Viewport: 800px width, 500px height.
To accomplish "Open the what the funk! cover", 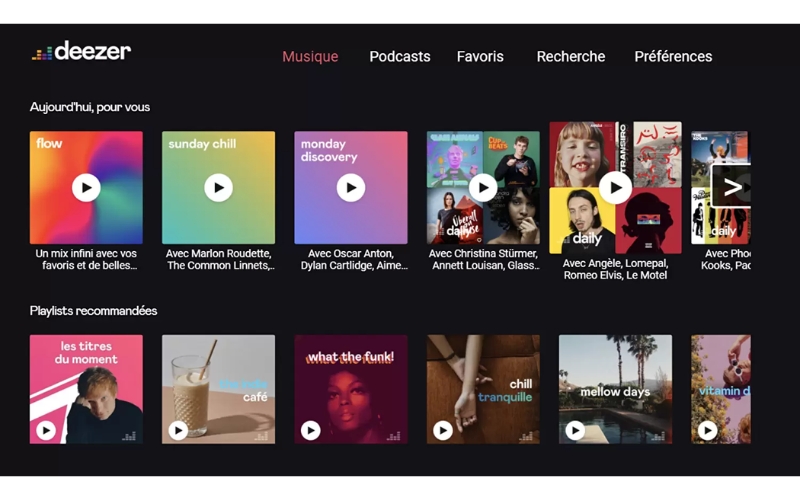I will 351,389.
